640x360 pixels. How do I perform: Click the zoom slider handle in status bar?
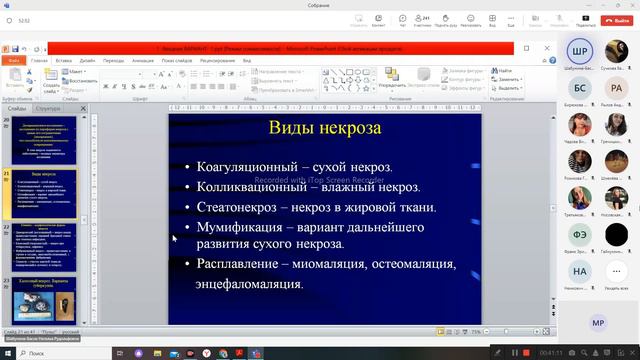[506, 332]
